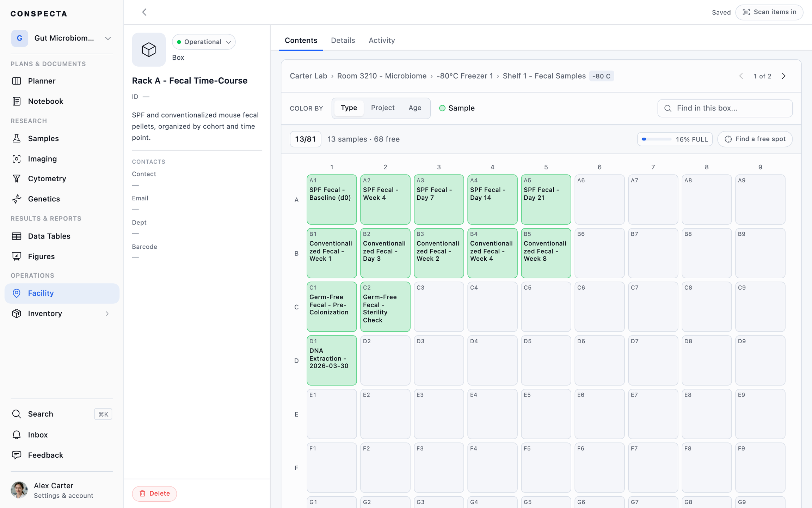Open the Inbox bell icon

(17, 435)
